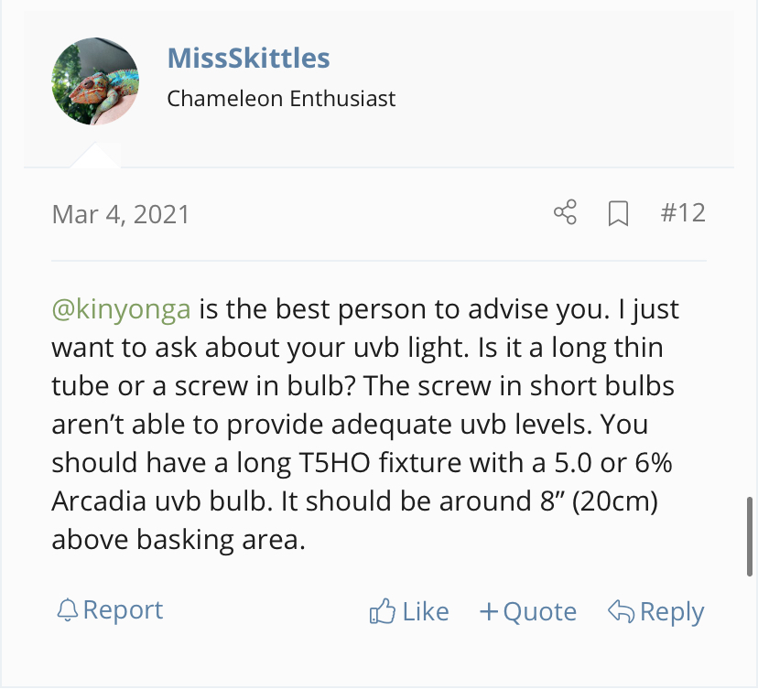Open the MissSkittles username profile link

click(x=248, y=59)
